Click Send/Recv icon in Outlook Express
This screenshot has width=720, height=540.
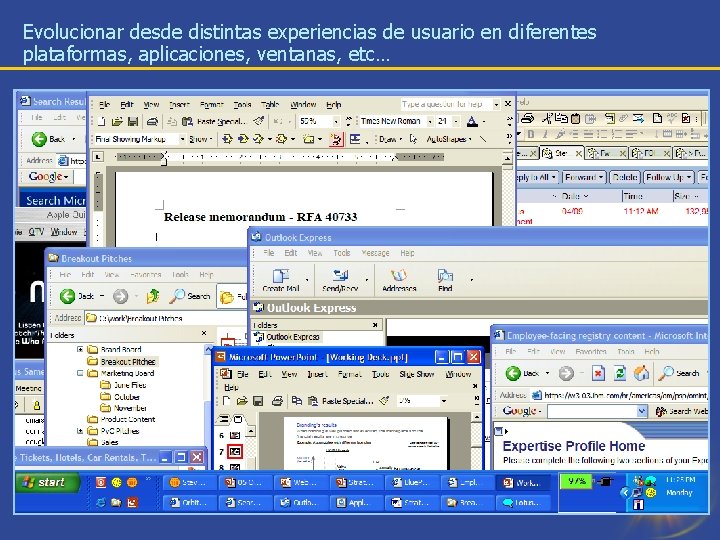click(x=340, y=280)
